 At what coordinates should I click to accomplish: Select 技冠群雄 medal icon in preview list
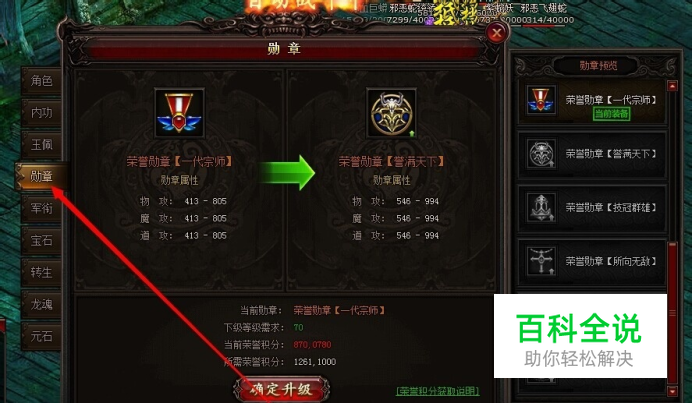click(541, 207)
